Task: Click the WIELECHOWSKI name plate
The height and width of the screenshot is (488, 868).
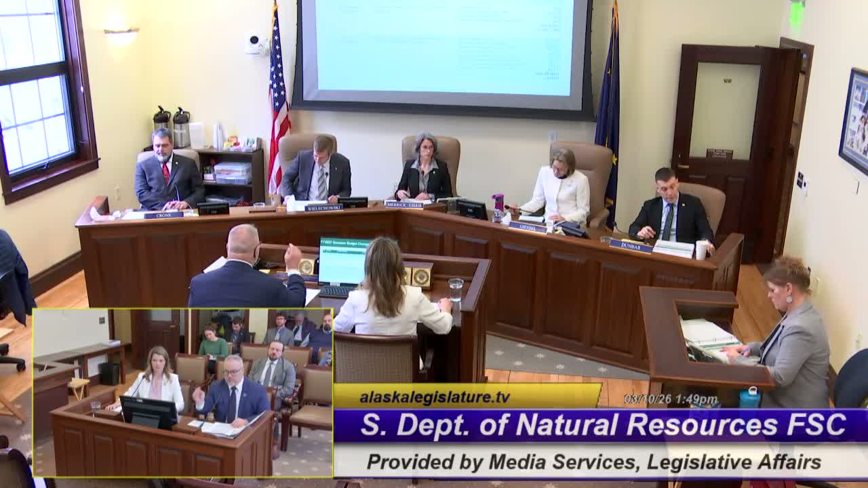Action: pos(323,208)
